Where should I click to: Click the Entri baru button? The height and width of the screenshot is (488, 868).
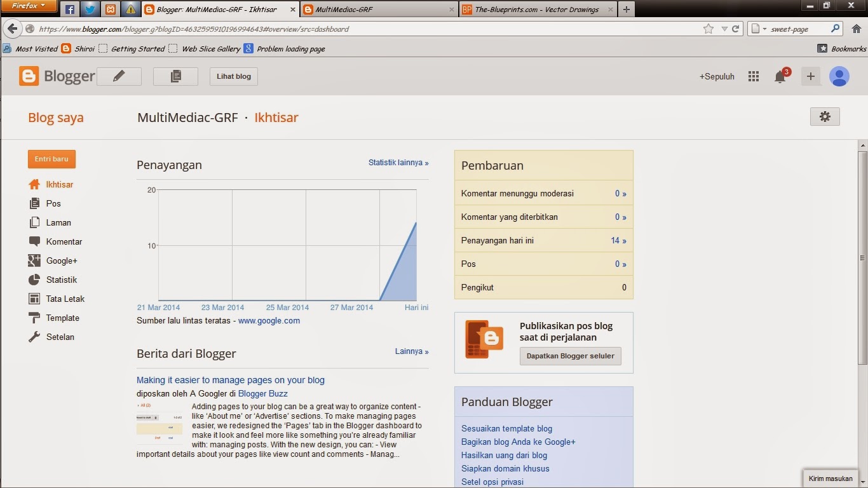coord(51,159)
